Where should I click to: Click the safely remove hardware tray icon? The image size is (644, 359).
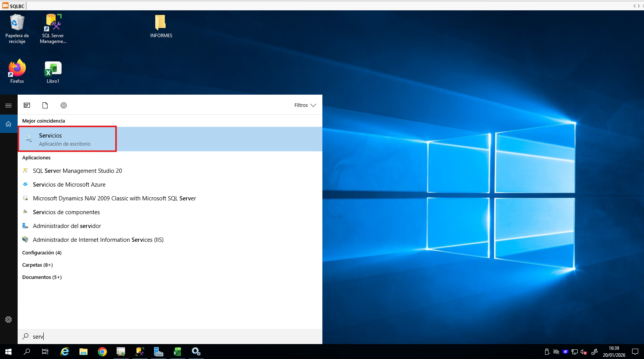[547, 352]
